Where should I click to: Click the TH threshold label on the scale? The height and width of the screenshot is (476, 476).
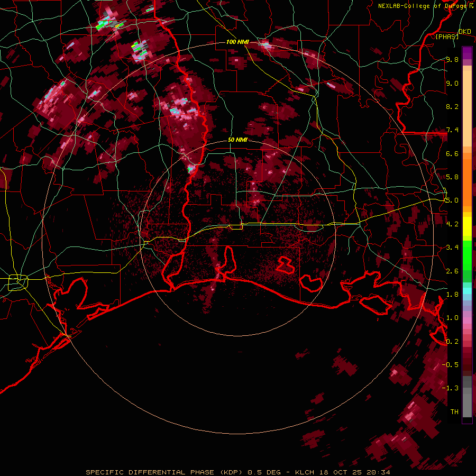pyautogui.click(x=454, y=411)
